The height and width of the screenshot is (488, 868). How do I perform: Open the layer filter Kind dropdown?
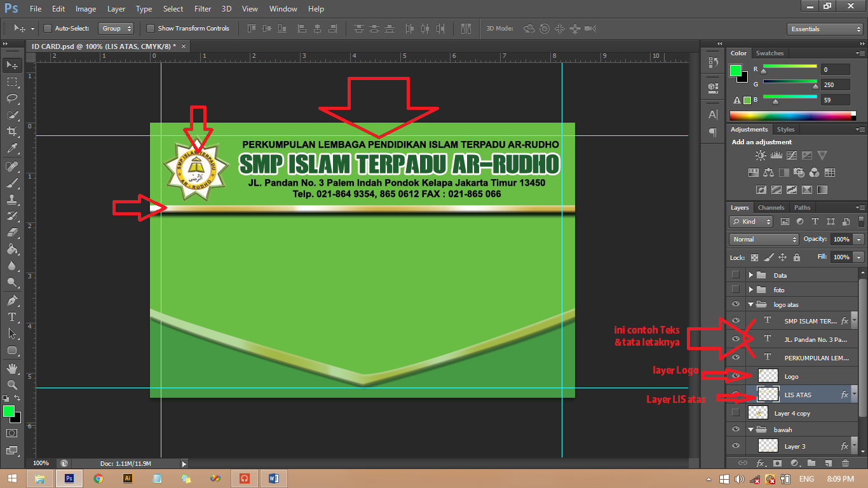pos(751,222)
